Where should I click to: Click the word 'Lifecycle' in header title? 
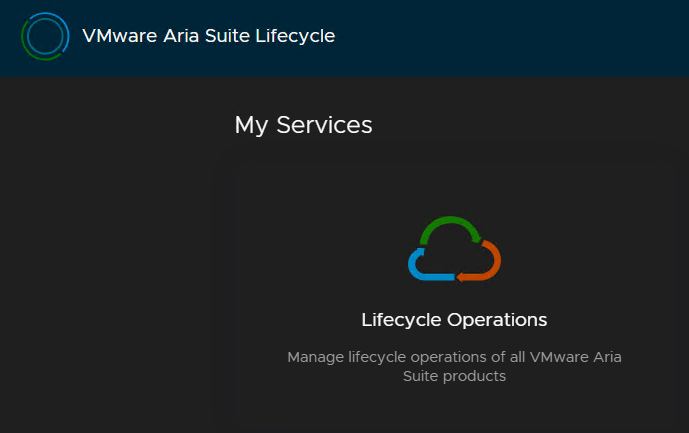click(x=295, y=36)
